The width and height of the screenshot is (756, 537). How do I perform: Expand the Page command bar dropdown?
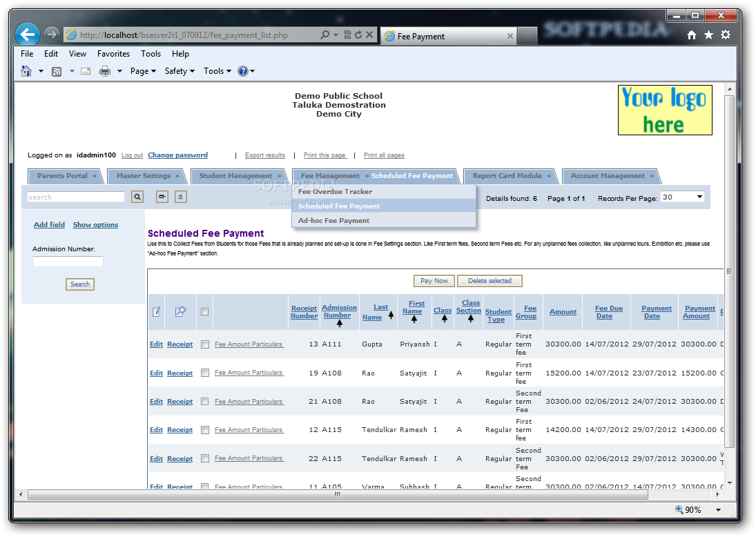click(143, 71)
